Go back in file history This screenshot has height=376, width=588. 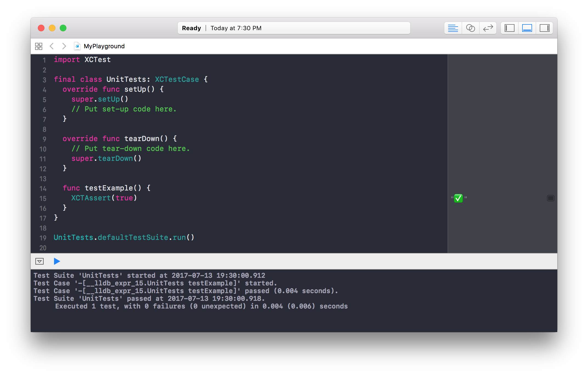[x=52, y=46]
